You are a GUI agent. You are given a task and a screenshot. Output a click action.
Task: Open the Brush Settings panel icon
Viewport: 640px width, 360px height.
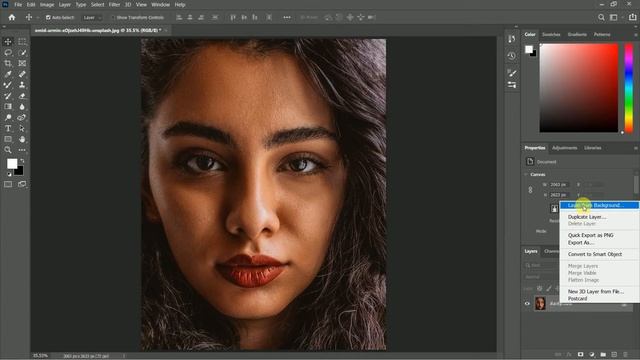click(x=511, y=73)
